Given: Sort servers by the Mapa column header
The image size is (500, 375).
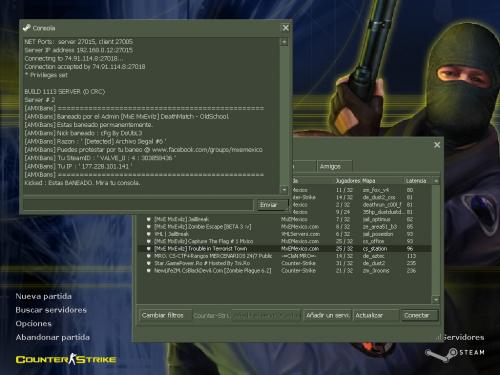Looking at the screenshot, I should pyautogui.click(x=382, y=181).
